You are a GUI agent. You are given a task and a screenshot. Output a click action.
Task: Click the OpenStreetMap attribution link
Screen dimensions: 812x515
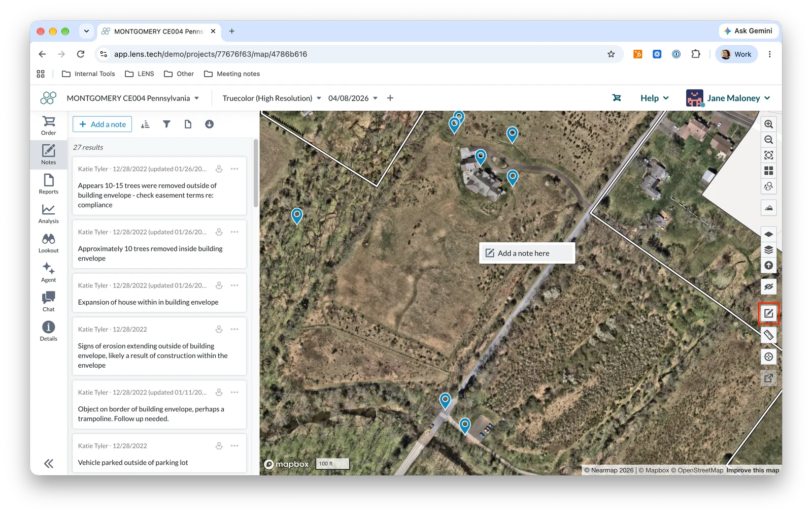pos(697,470)
